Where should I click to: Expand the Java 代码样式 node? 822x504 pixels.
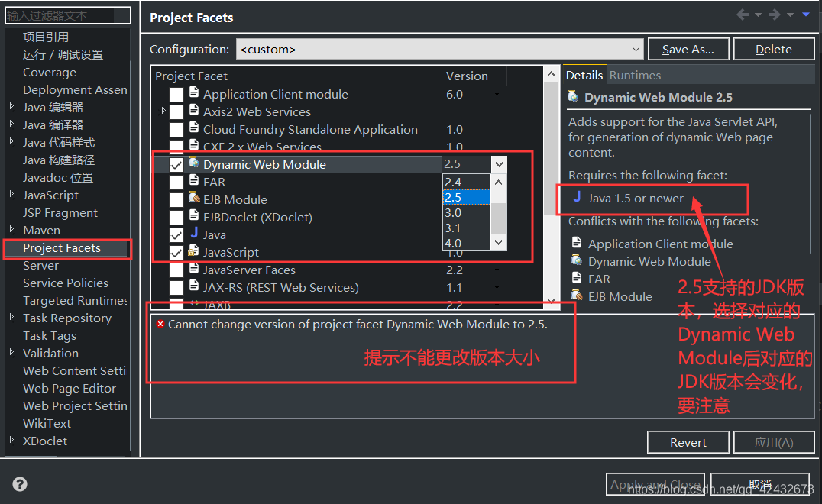click(x=12, y=141)
